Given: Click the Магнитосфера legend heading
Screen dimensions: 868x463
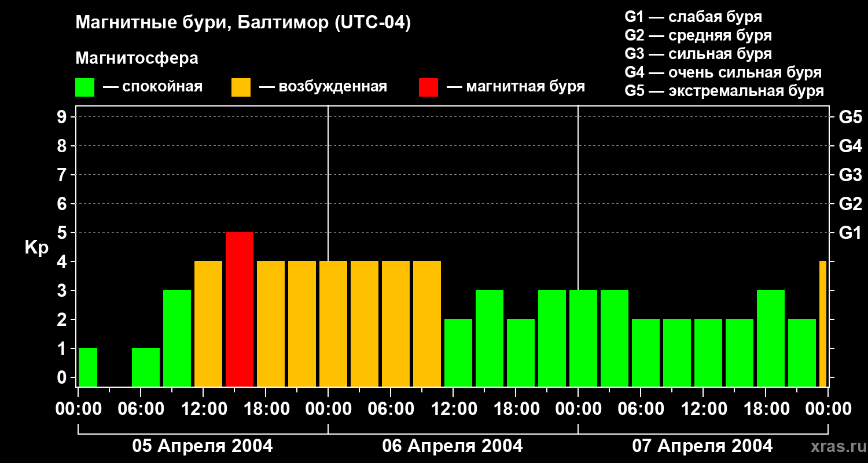Looking at the screenshot, I should coord(137,58).
